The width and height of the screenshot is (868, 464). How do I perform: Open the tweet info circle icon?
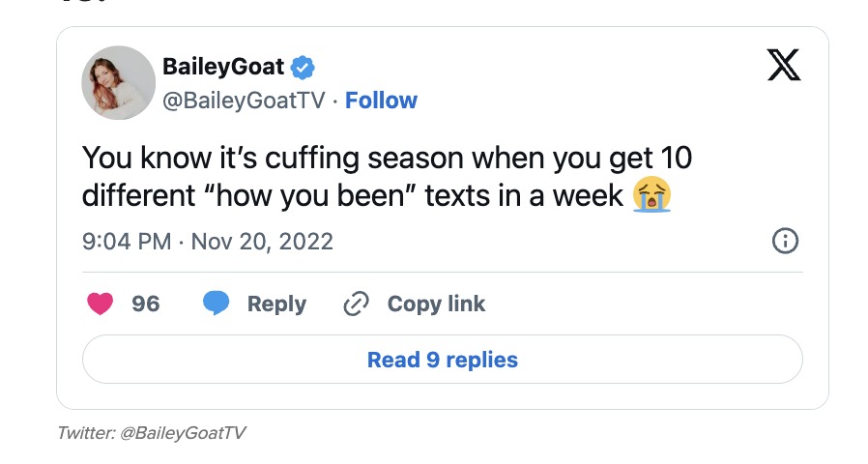[785, 241]
